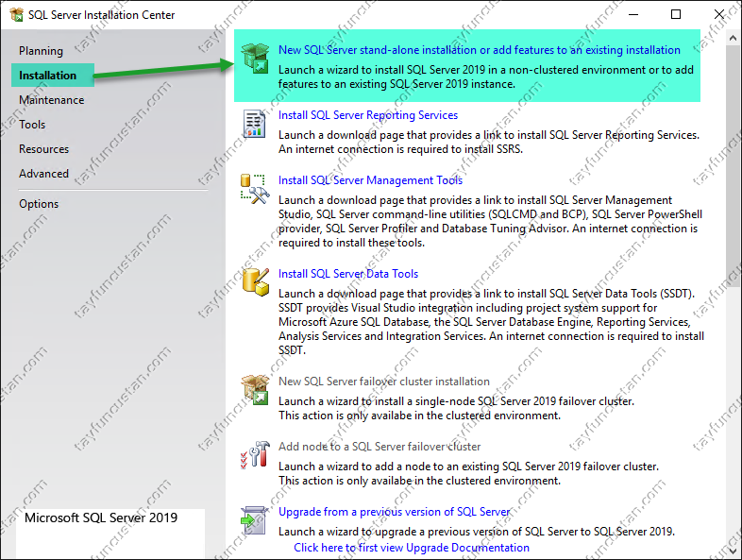Click the Data Tools database icon
This screenshot has height=560, width=742.
(256, 282)
